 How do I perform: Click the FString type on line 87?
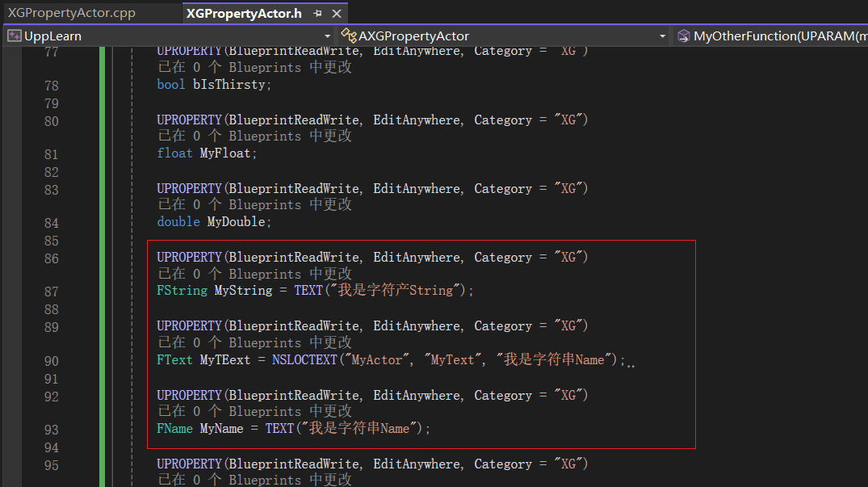click(x=182, y=291)
